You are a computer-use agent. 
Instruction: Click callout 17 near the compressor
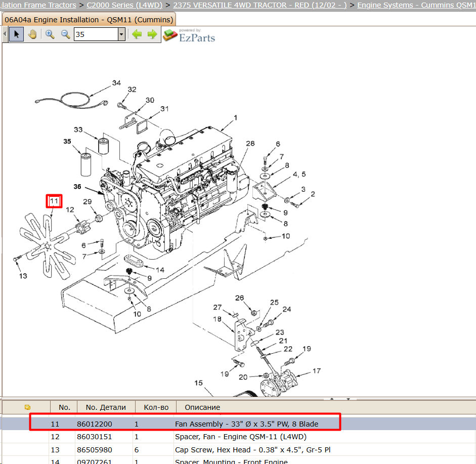[x=317, y=371]
